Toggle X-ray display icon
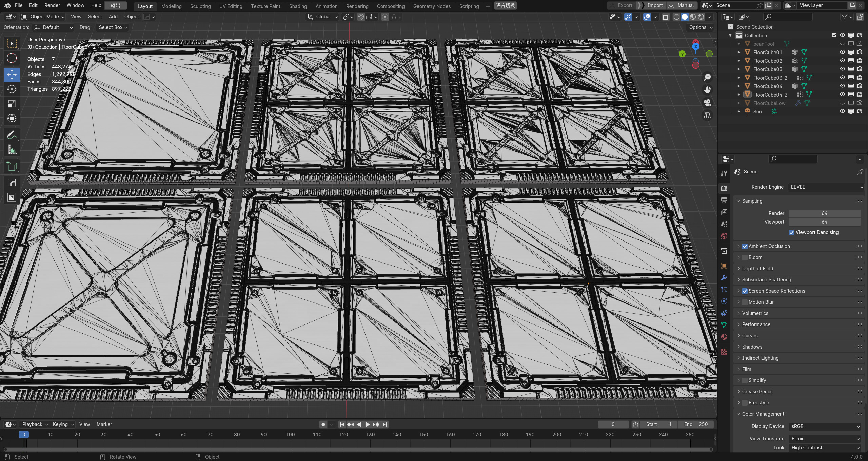868x461 pixels. 666,17
